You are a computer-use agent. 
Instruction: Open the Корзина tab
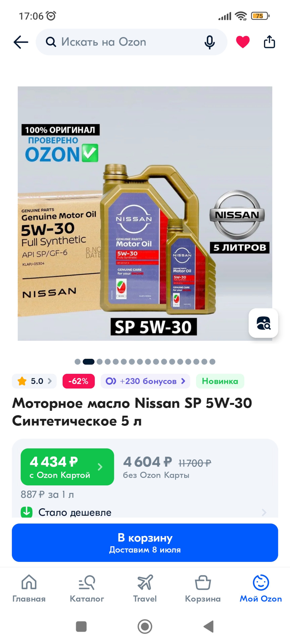pos(203,589)
